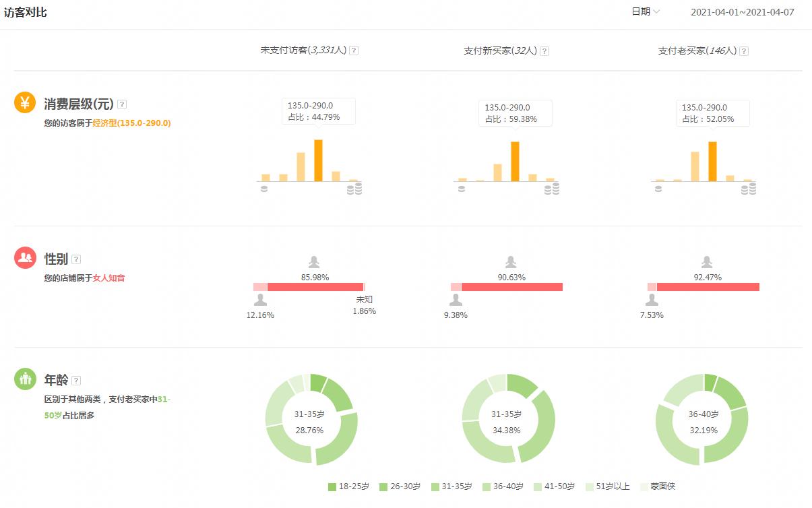Click the red 性别 people icon

point(25,257)
